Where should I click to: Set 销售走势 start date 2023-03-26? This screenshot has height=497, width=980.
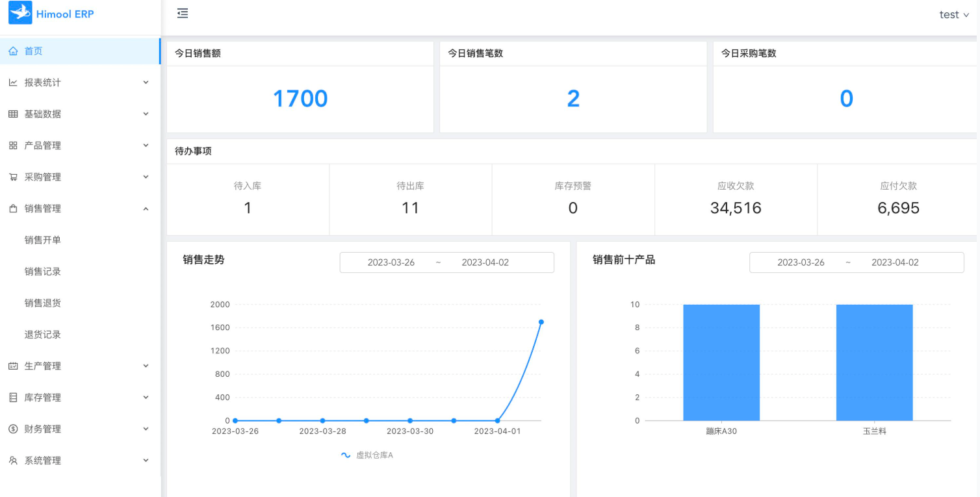click(x=391, y=262)
